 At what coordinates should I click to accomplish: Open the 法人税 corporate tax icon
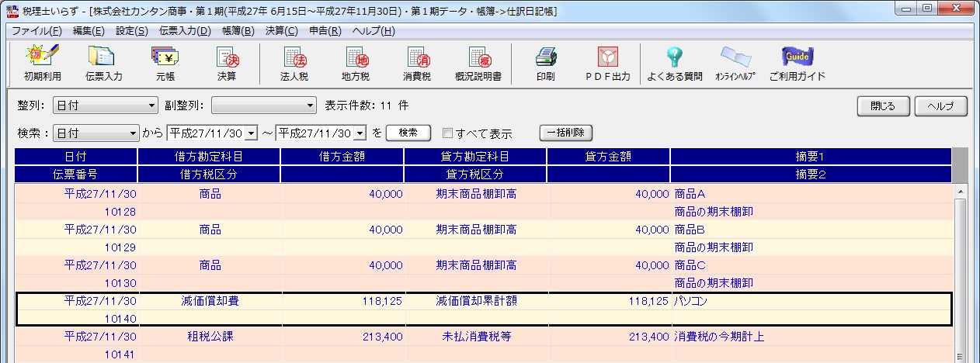[x=294, y=63]
